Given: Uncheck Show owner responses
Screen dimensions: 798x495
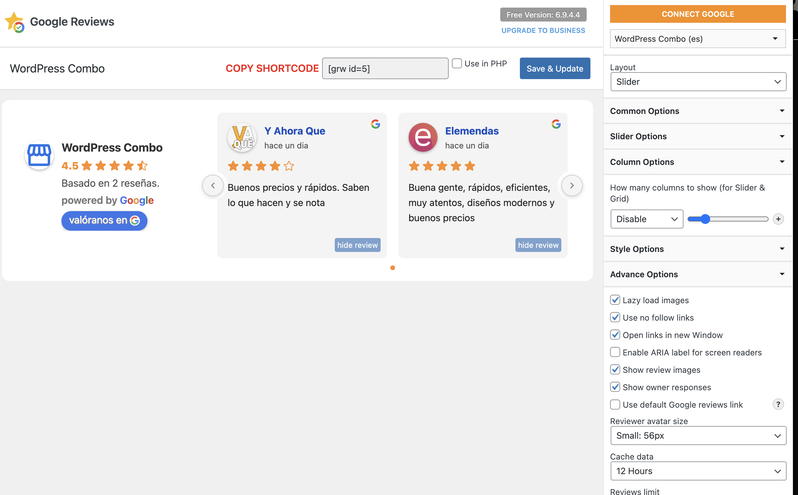Looking at the screenshot, I should click(615, 387).
